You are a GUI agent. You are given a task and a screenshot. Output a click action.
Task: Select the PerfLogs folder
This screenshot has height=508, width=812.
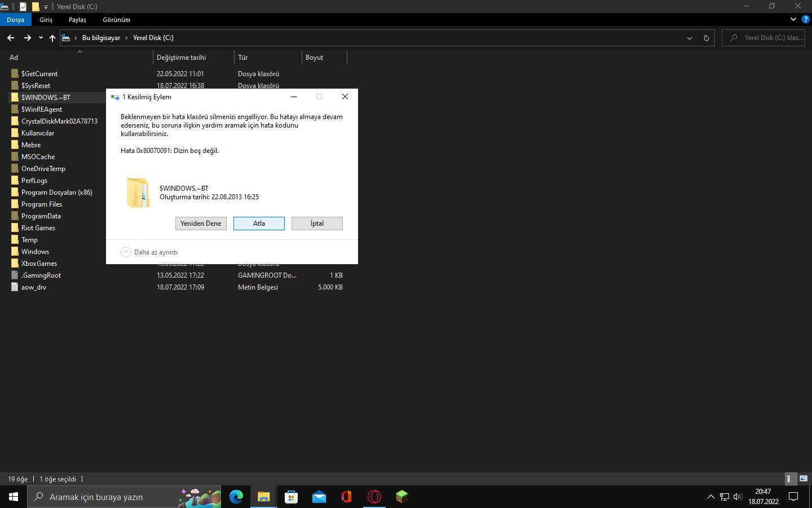click(34, 181)
